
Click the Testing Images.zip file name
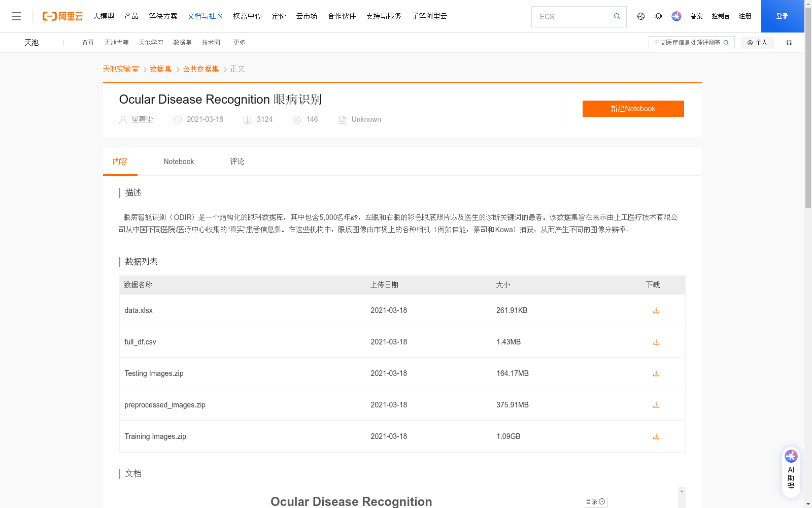(x=154, y=373)
